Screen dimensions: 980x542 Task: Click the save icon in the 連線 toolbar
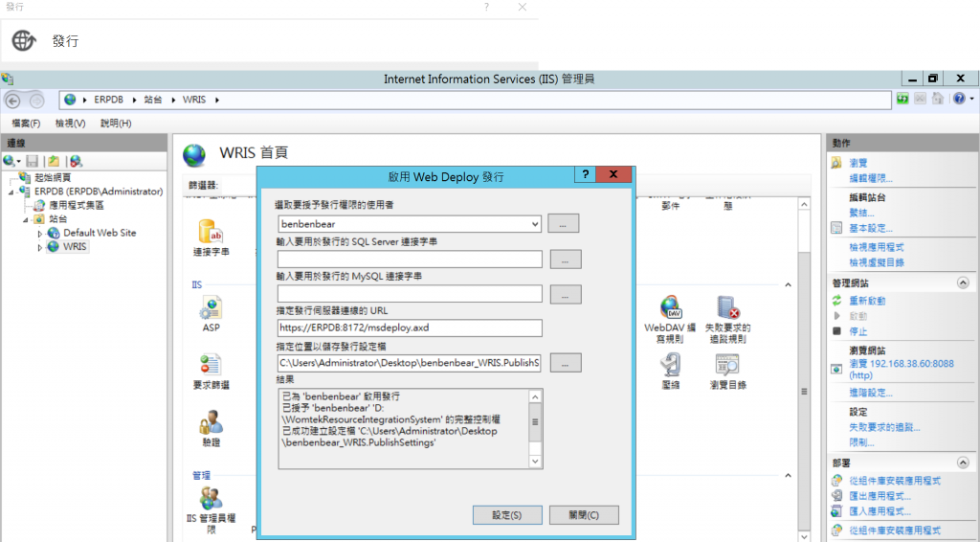(x=33, y=161)
